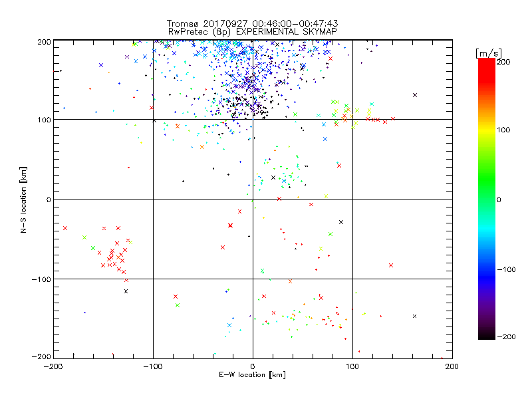
Task: Select the -200 label beside the colorbar
Action: (506, 336)
